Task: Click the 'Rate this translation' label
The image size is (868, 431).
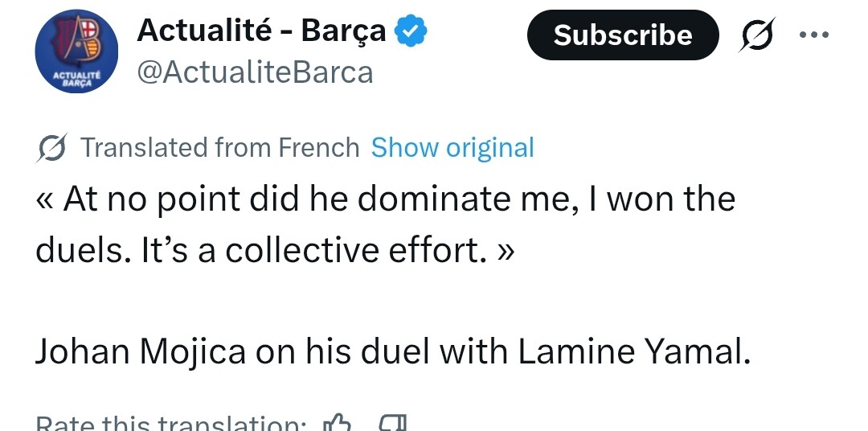Action: click(170, 424)
